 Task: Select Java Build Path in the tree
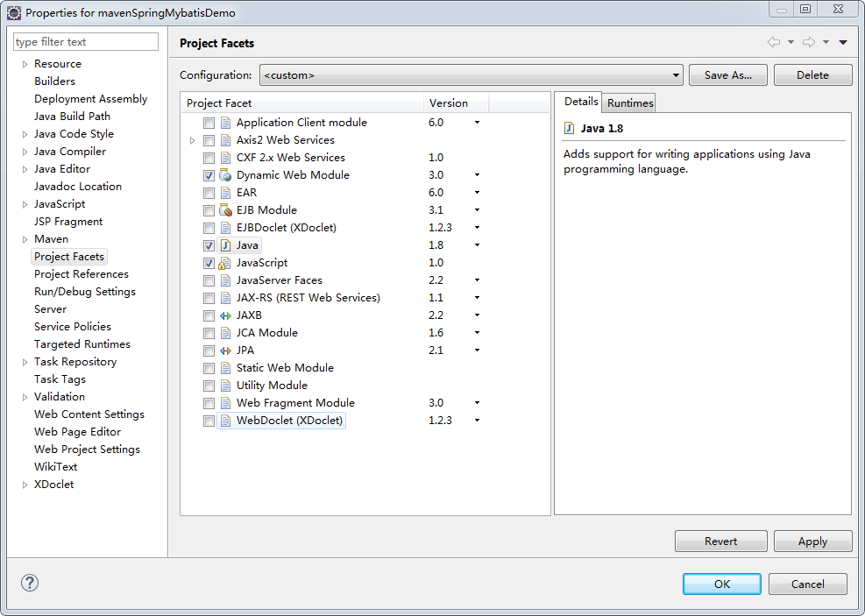tap(72, 117)
